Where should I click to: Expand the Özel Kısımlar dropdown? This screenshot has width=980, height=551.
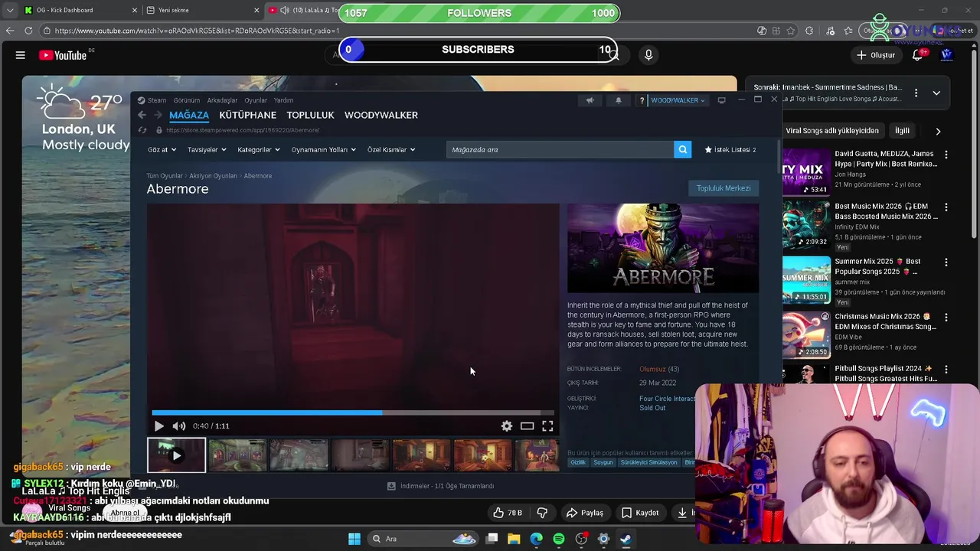390,150
